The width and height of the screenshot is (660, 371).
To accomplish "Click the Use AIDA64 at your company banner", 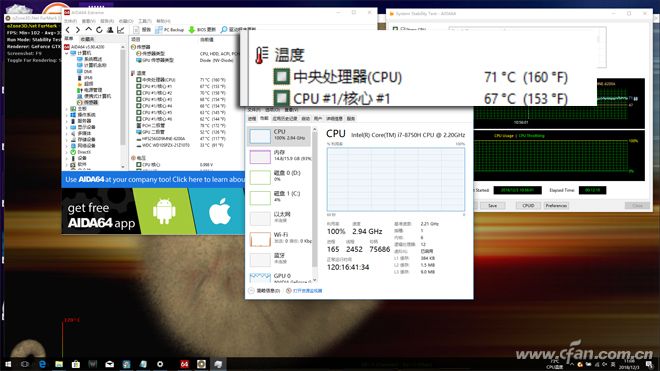I will coord(153,179).
